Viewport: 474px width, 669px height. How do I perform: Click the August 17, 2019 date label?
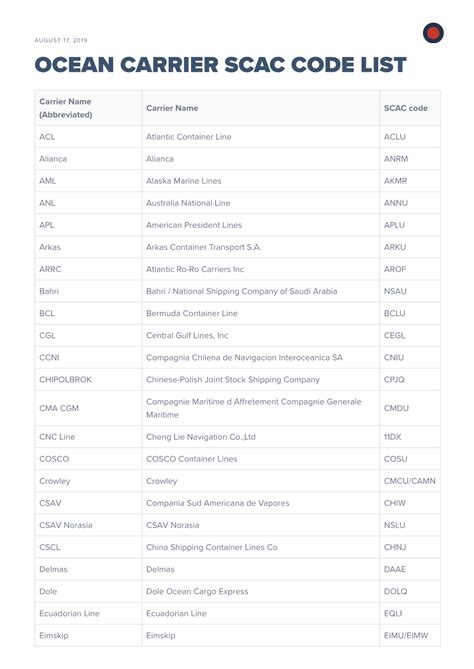point(61,40)
